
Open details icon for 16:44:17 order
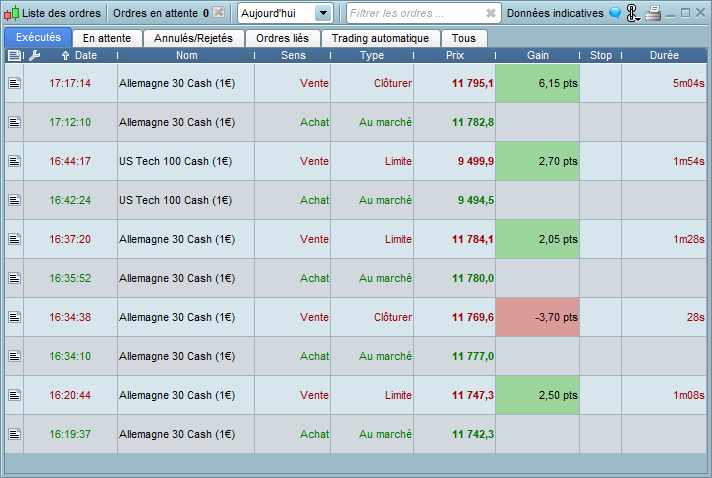pyautogui.click(x=15, y=161)
